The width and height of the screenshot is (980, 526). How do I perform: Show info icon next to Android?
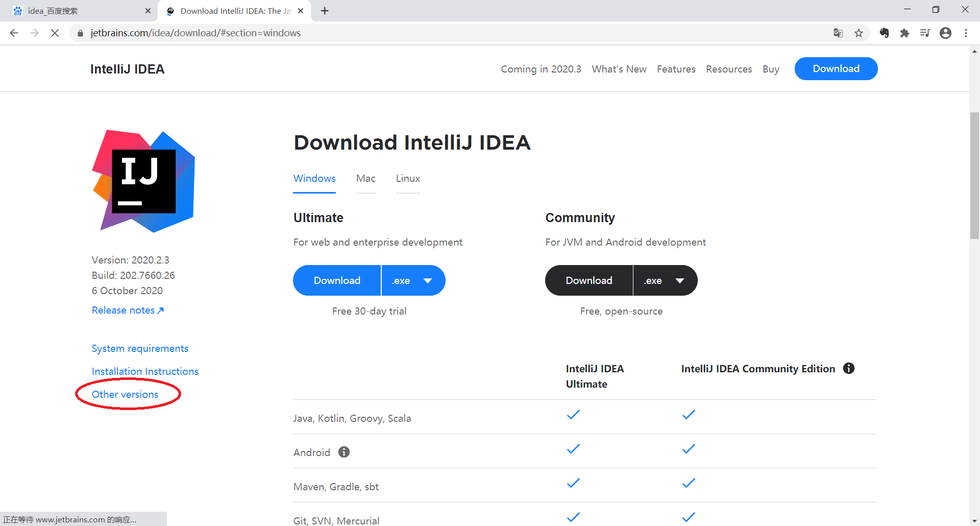344,452
